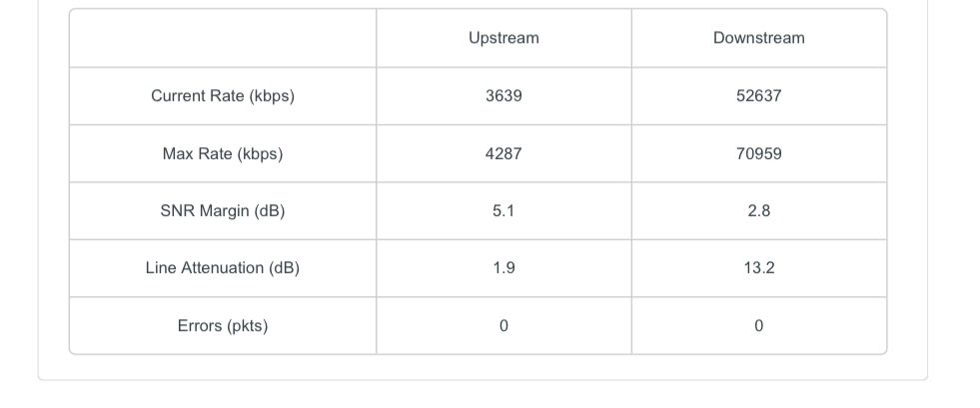The height and width of the screenshot is (408, 980).
Task: Click upstream current rate value 3639
Action: pyautogui.click(x=503, y=96)
